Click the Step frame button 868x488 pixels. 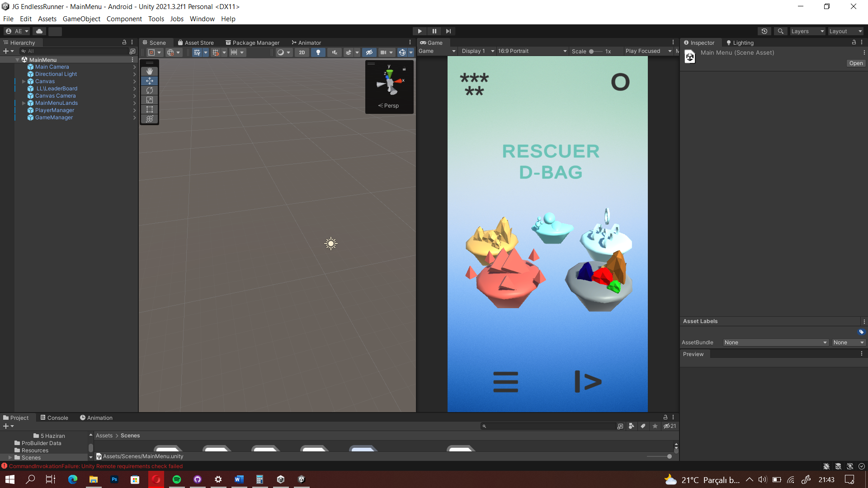pyautogui.click(x=448, y=31)
